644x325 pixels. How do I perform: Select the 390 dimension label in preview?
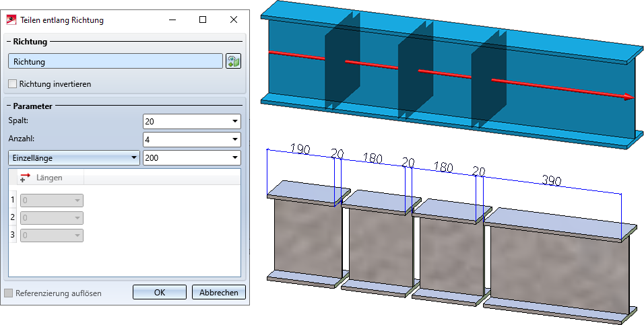point(552,180)
